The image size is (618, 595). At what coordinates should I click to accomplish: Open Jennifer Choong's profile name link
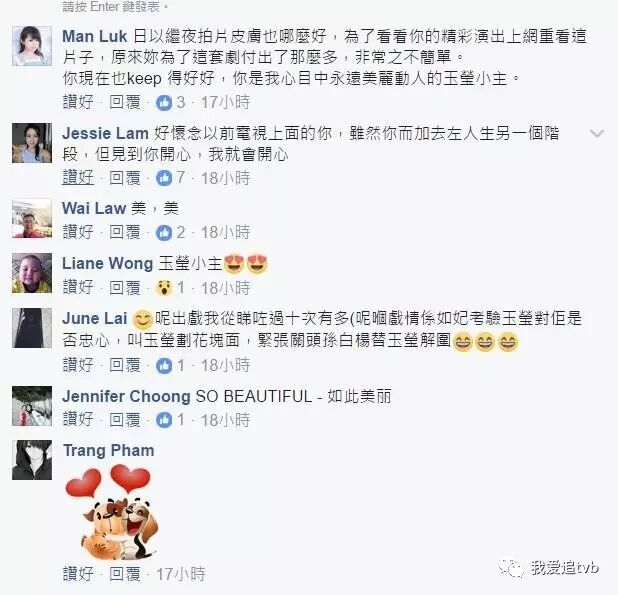click(x=126, y=396)
